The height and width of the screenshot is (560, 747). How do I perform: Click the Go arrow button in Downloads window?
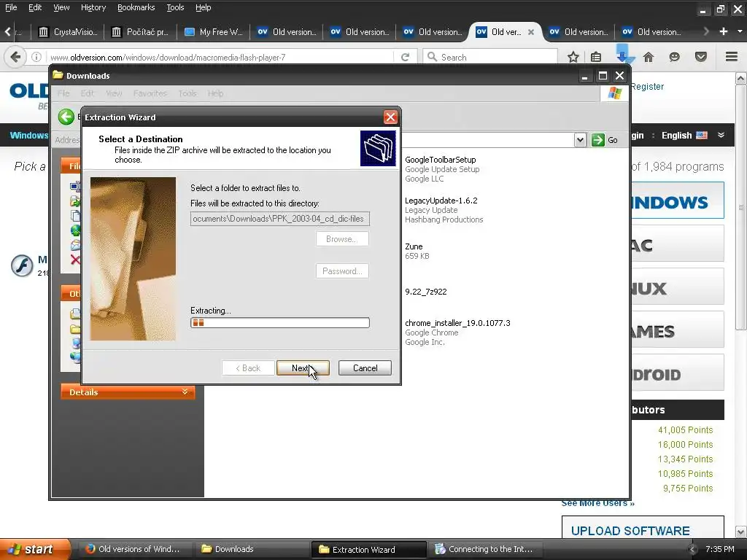click(x=605, y=140)
